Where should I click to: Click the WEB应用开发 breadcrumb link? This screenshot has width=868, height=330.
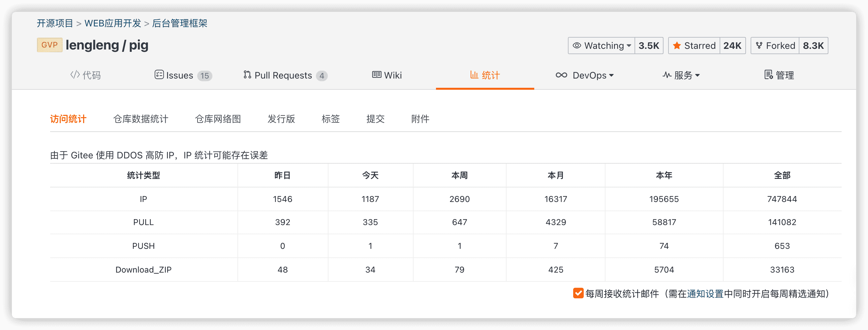(x=113, y=23)
